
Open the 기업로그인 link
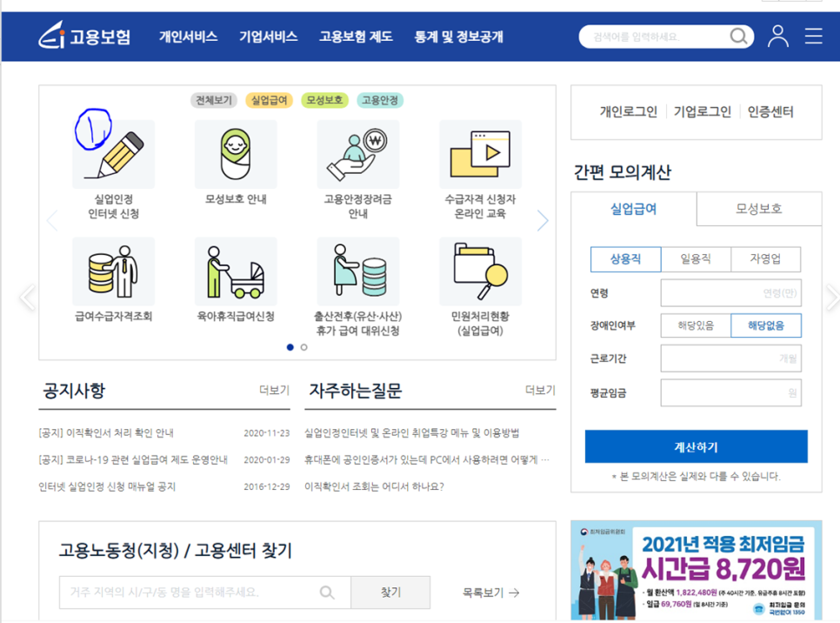(x=703, y=111)
